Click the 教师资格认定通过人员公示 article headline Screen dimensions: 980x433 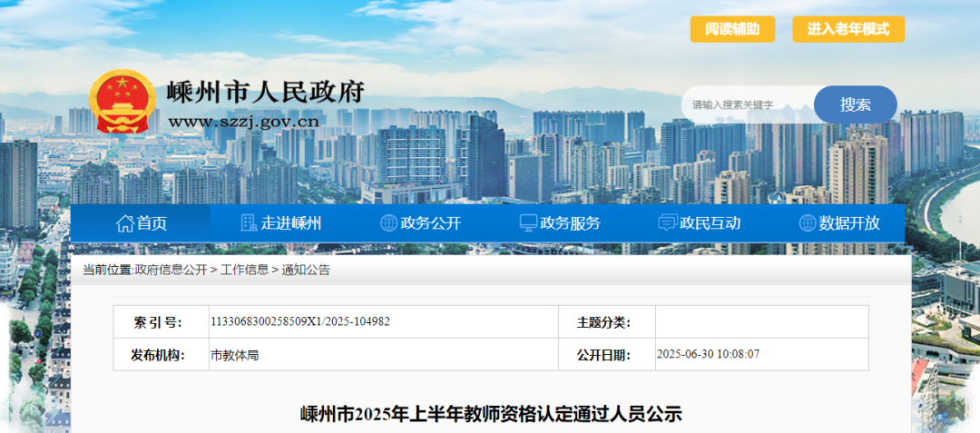point(490,415)
